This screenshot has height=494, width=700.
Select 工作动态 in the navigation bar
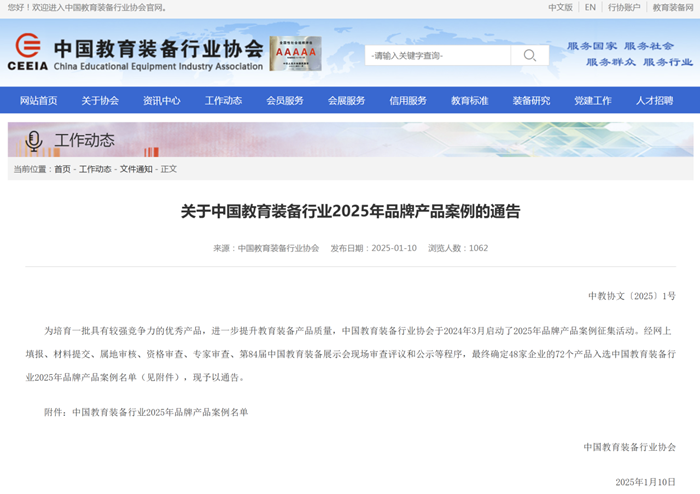point(223,100)
